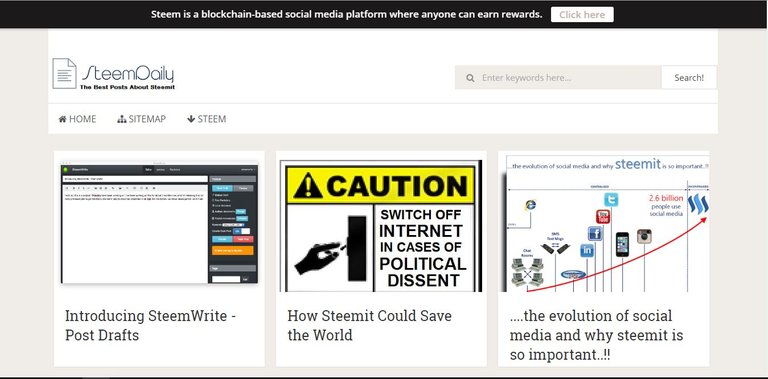
Task: Click the sitemap tree icon
Action: pos(122,119)
